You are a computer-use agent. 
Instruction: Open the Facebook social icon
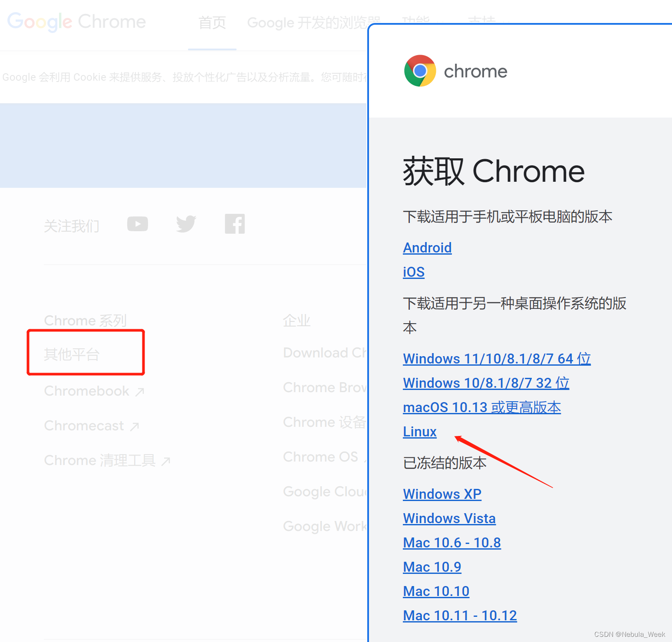(235, 224)
